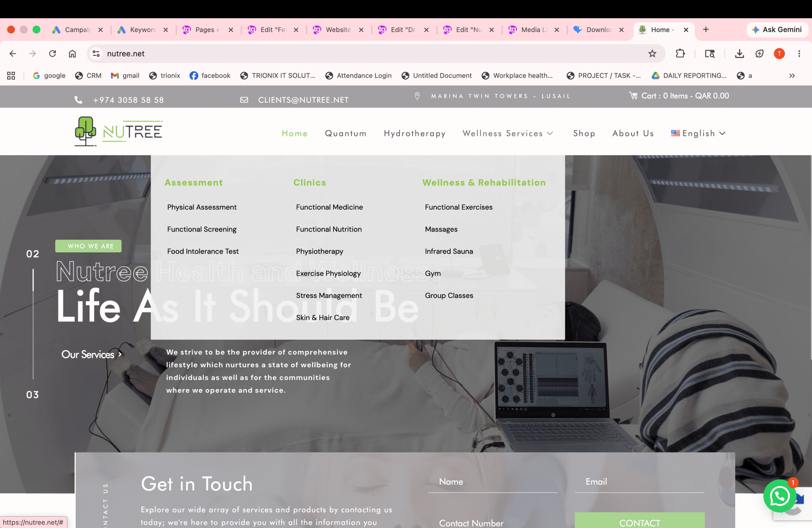Open Group Classes link
Screen dimensions: 812x528
point(449,296)
